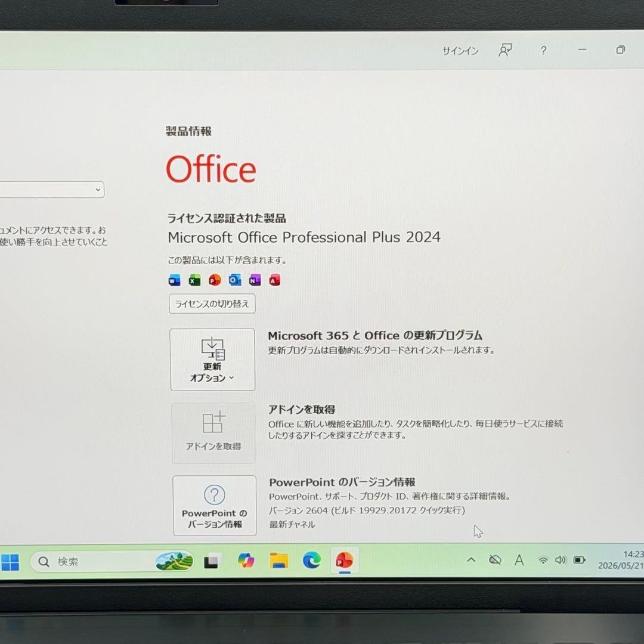The height and width of the screenshot is (644, 644).
Task: Open the clock and date 14:23 area
Action: click(x=621, y=560)
